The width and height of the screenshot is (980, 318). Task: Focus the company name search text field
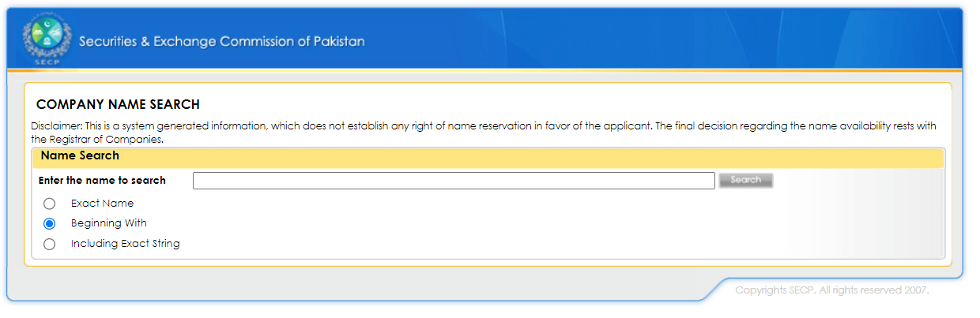coord(454,181)
